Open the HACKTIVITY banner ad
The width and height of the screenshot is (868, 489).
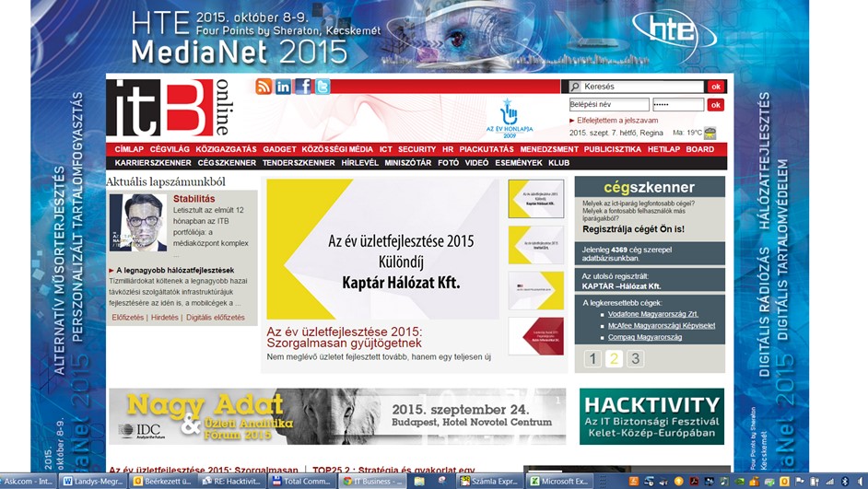tap(651, 416)
